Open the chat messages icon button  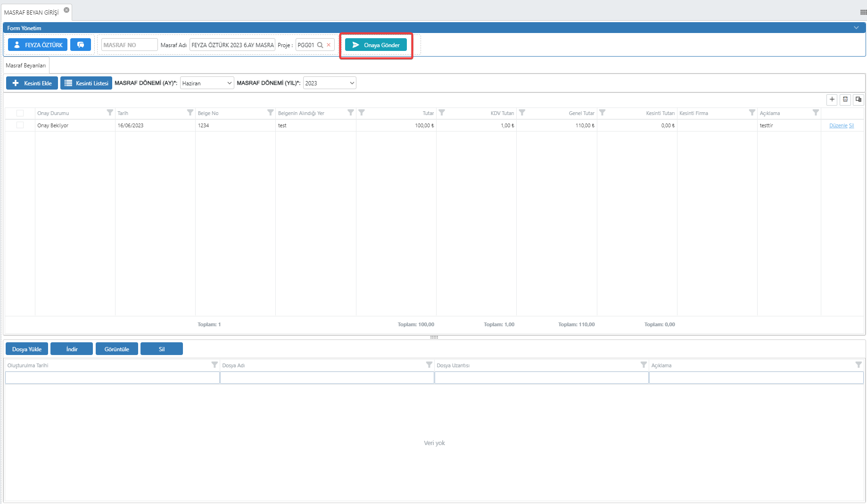click(x=81, y=45)
